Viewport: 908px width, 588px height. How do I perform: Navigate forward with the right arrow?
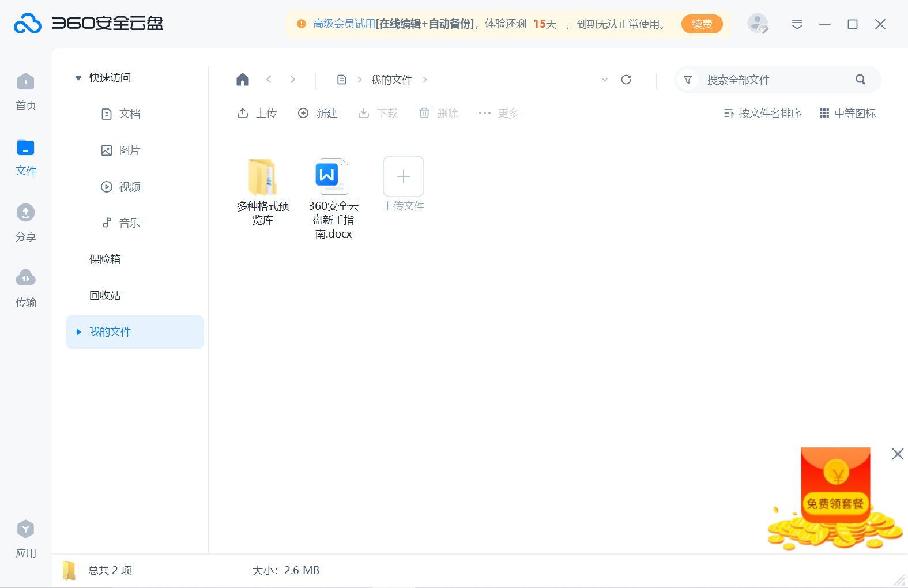click(293, 80)
